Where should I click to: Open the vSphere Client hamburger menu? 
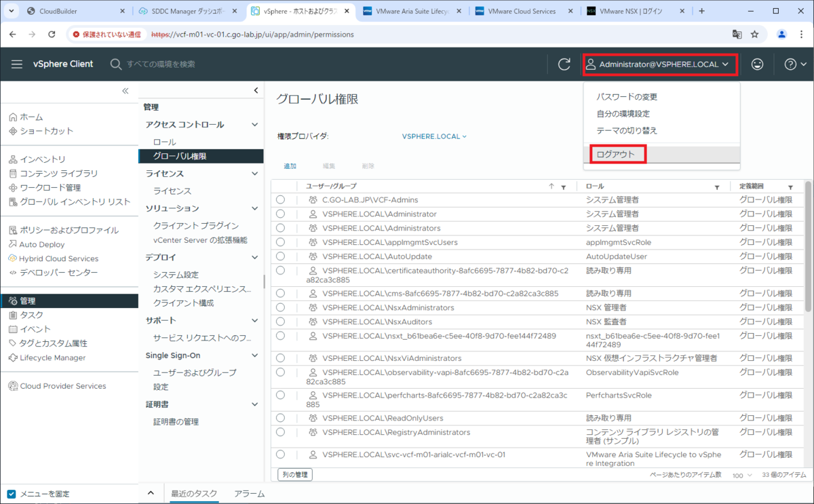click(17, 64)
